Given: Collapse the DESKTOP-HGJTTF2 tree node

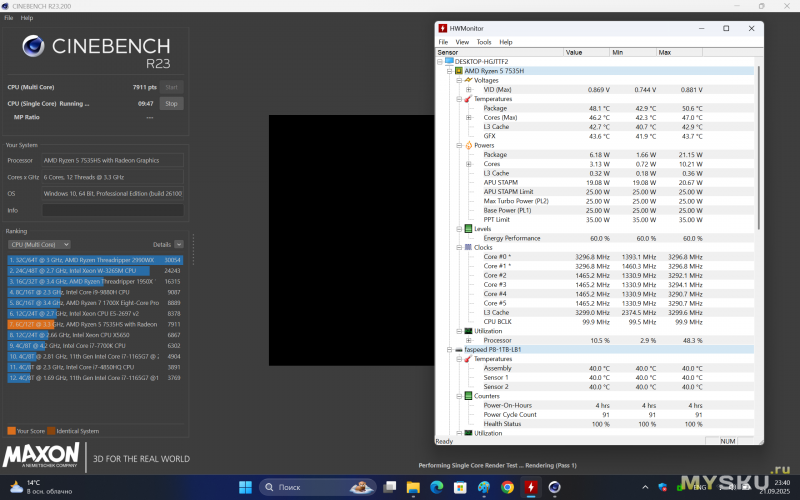Looking at the screenshot, I should click(x=440, y=62).
